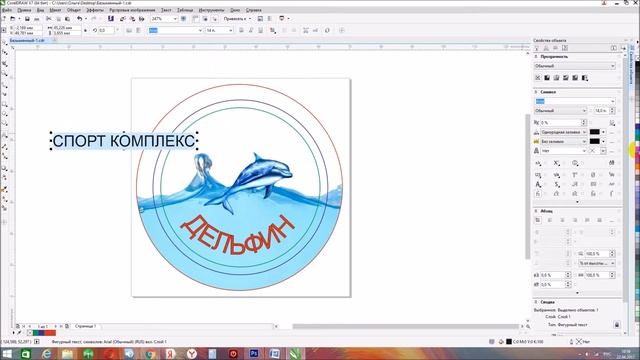Click the Bold text icon
The image size is (640, 360).
[241, 30]
